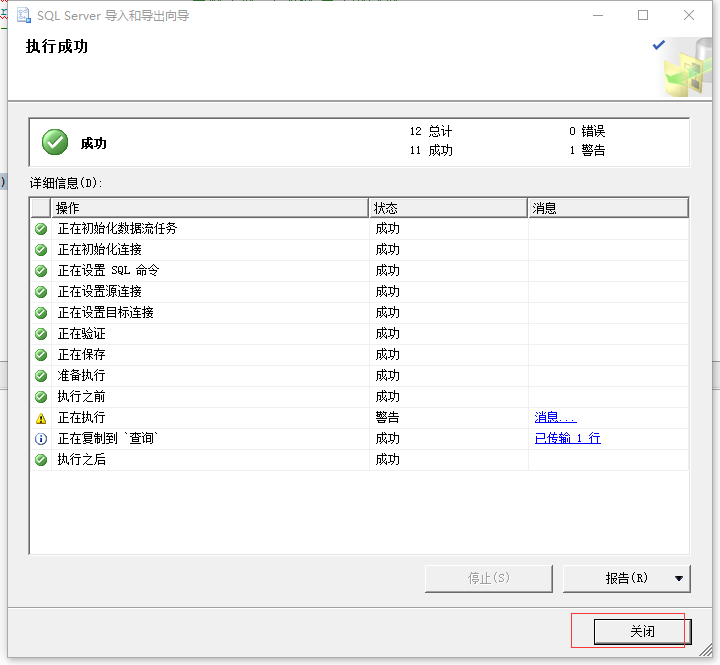
Task: Select the 准备执行 row text
Action: click(81, 375)
